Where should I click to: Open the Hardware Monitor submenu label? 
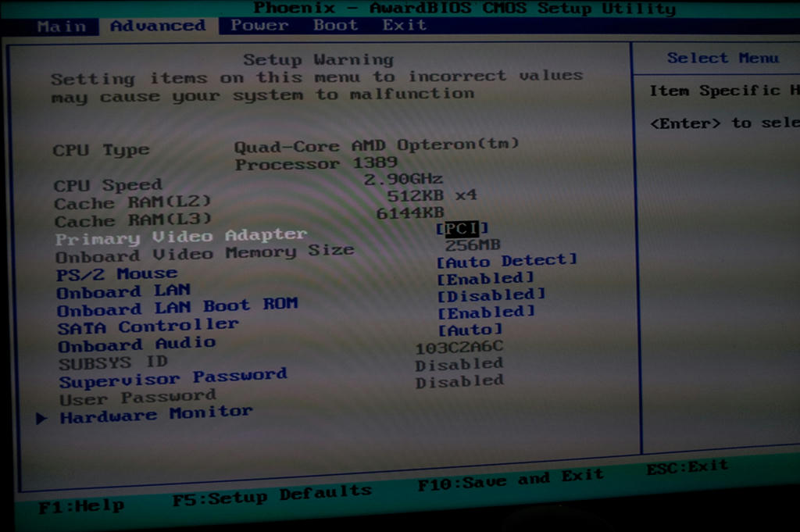(x=156, y=414)
